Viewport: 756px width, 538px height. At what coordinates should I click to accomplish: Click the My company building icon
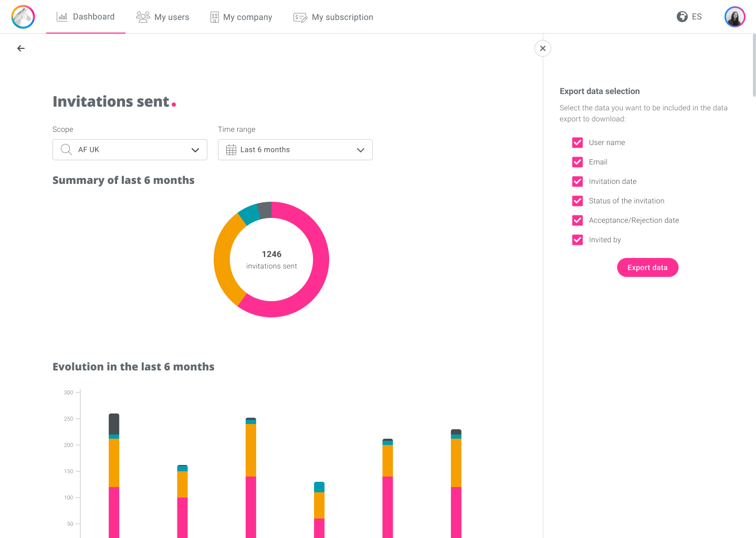[215, 17]
